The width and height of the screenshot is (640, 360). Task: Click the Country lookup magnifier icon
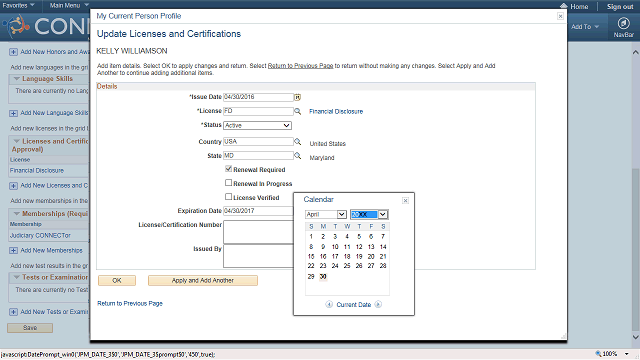298,142
